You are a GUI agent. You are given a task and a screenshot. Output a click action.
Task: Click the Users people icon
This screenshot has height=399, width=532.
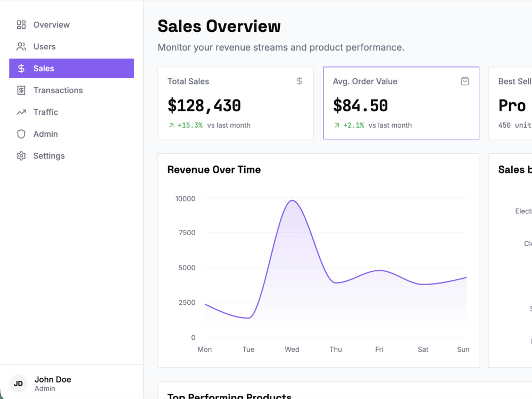[x=21, y=46]
